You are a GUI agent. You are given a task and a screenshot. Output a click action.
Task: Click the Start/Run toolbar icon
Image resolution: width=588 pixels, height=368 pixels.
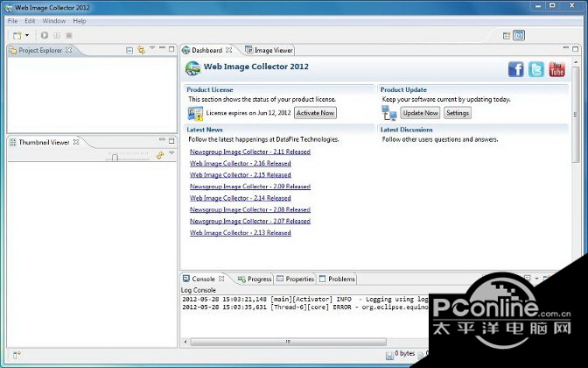tap(45, 35)
